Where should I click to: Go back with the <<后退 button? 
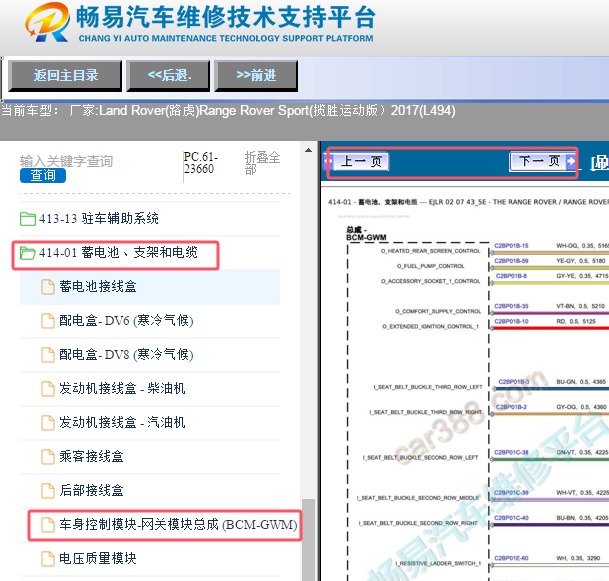(x=169, y=75)
